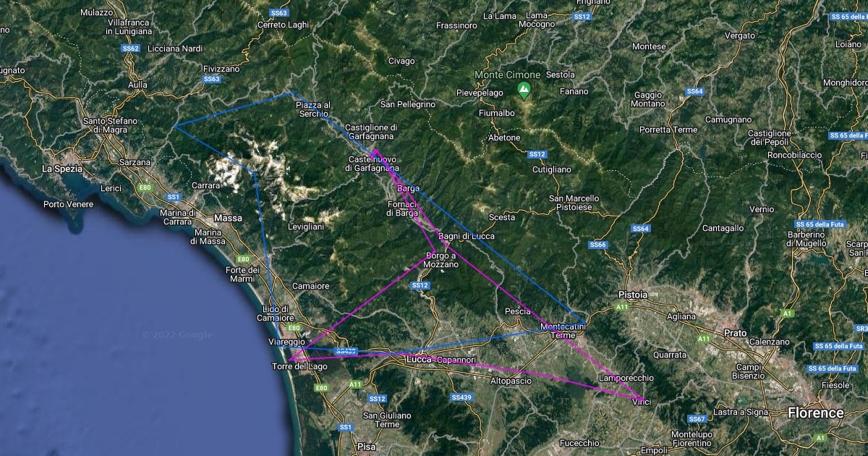Viewport: 868px width, 456px height.
Task: Click the Montecatini Terme label
Action: [x=563, y=331]
